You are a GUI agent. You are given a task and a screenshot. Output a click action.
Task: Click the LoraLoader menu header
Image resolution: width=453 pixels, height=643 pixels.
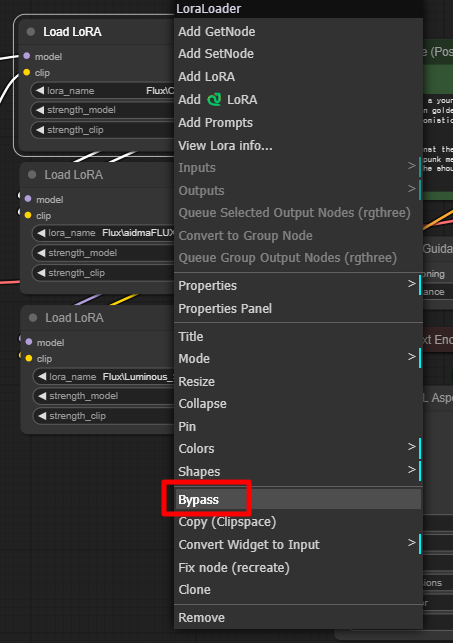coord(298,9)
